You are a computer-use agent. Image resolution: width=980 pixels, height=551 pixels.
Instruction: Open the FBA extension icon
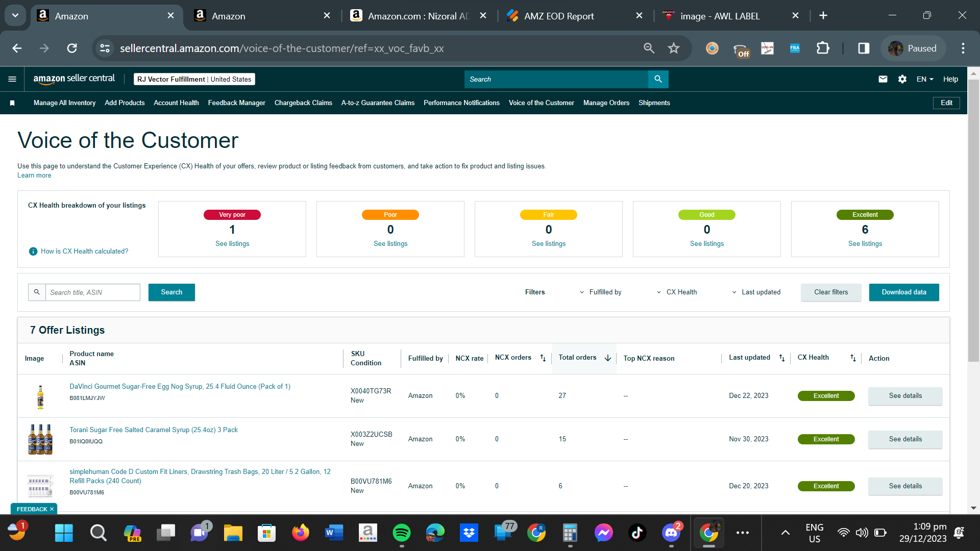pyautogui.click(x=795, y=48)
